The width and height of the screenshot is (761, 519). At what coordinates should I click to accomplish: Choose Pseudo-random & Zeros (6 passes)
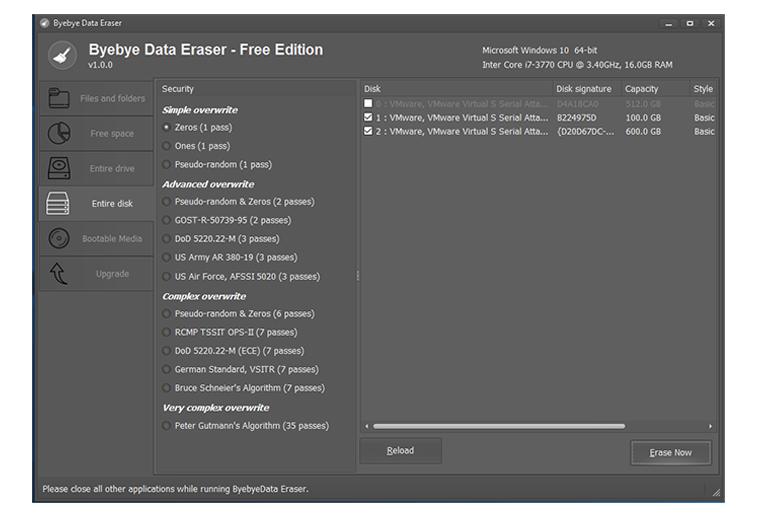239,314
